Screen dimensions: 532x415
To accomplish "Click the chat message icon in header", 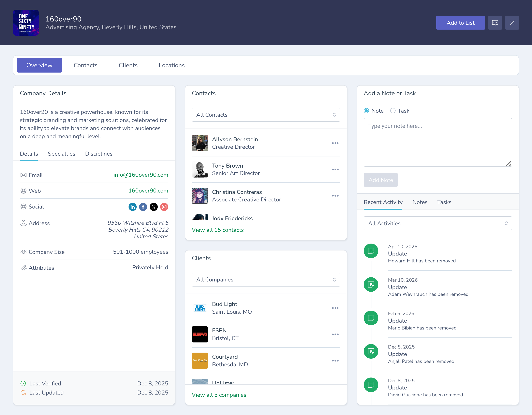I will tap(495, 23).
